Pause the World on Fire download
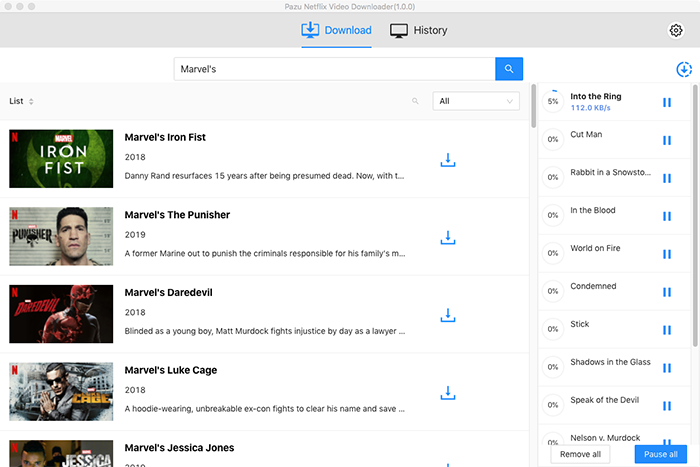 point(667,254)
